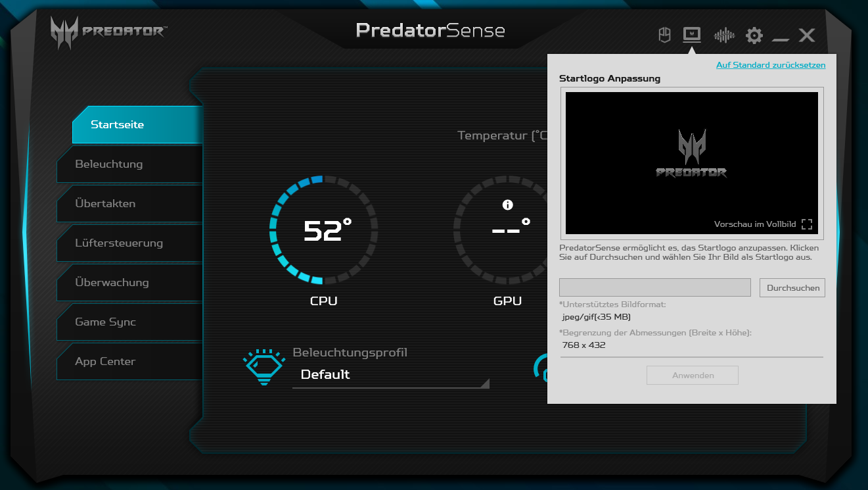Click the start logo preview image

coord(692,163)
